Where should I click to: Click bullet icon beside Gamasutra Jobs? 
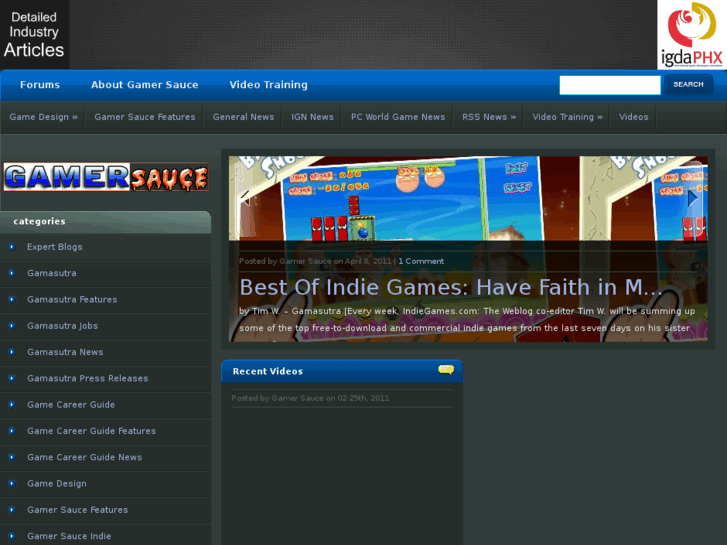pos(12,326)
